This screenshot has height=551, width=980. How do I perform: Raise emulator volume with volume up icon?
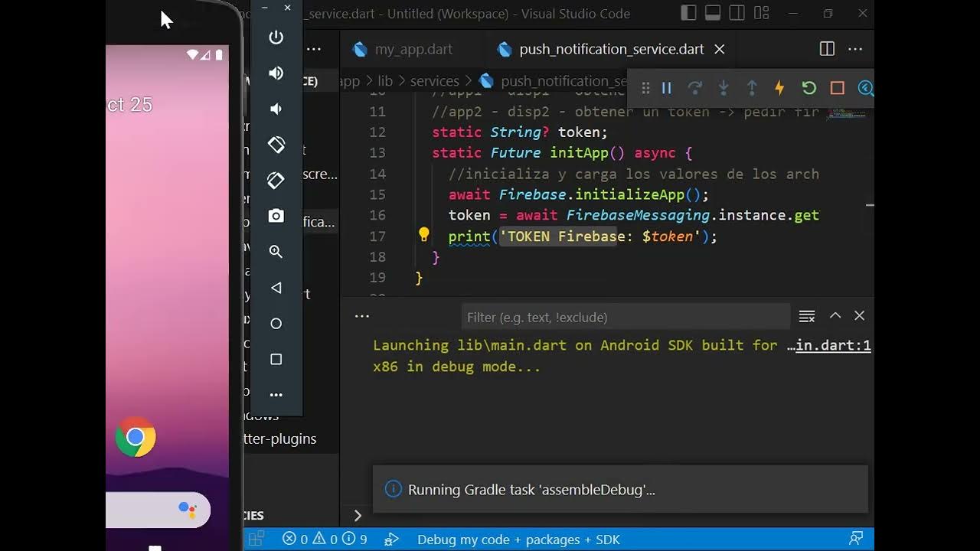coord(276,73)
